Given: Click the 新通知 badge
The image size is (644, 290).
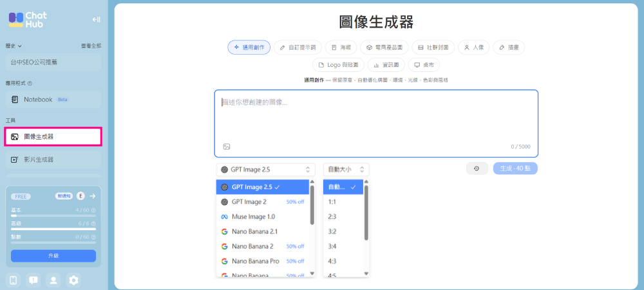Looking at the screenshot, I should click(64, 196).
